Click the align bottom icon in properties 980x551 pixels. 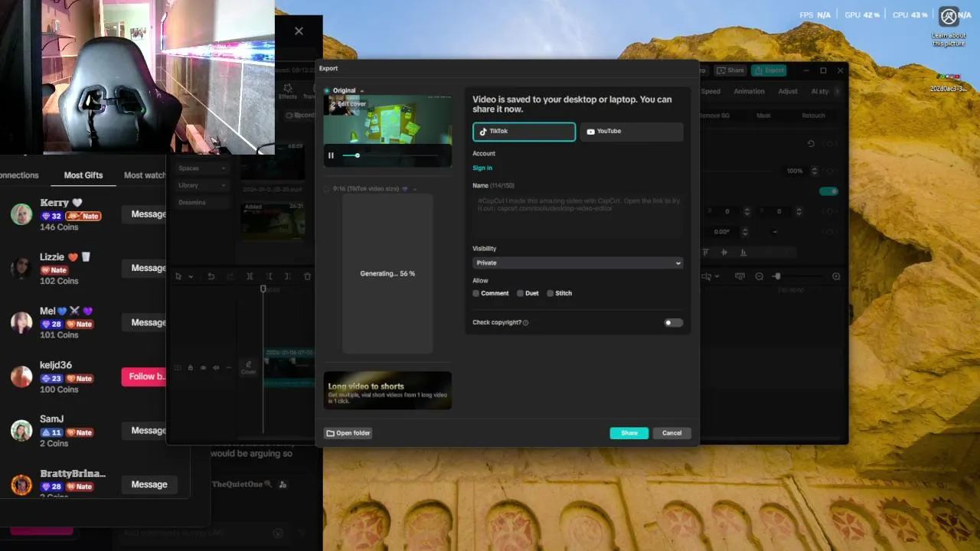click(743, 253)
